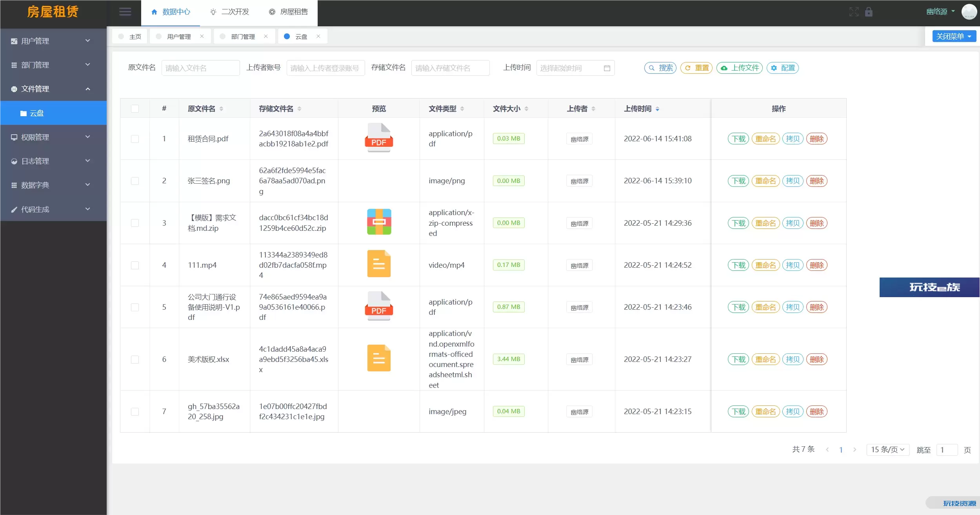This screenshot has width=980, height=515.
Task: Switch to 房屋租售 top navigation tab
Action: point(288,12)
